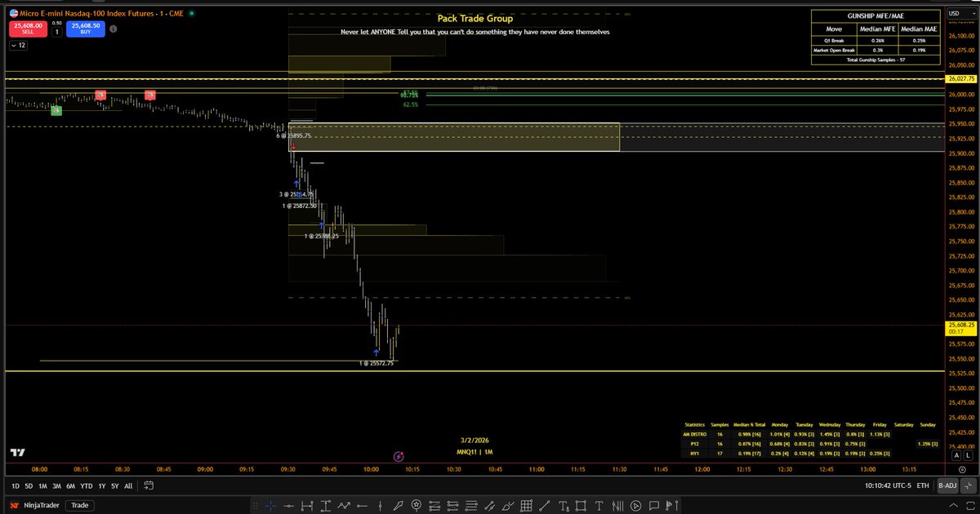Switch chart range to 6M
This screenshot has height=514, width=980.
click(70, 485)
